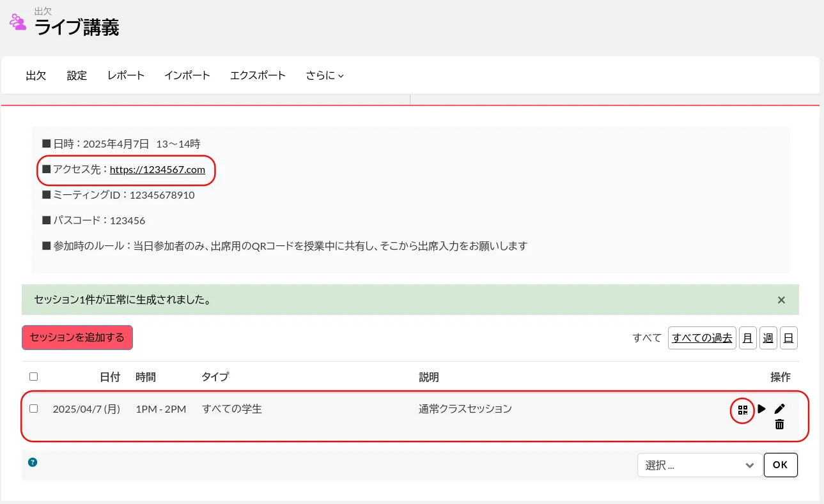The height and width of the screenshot is (504, 824).
Task: Filter sessions by すべての過去
Action: click(x=702, y=338)
